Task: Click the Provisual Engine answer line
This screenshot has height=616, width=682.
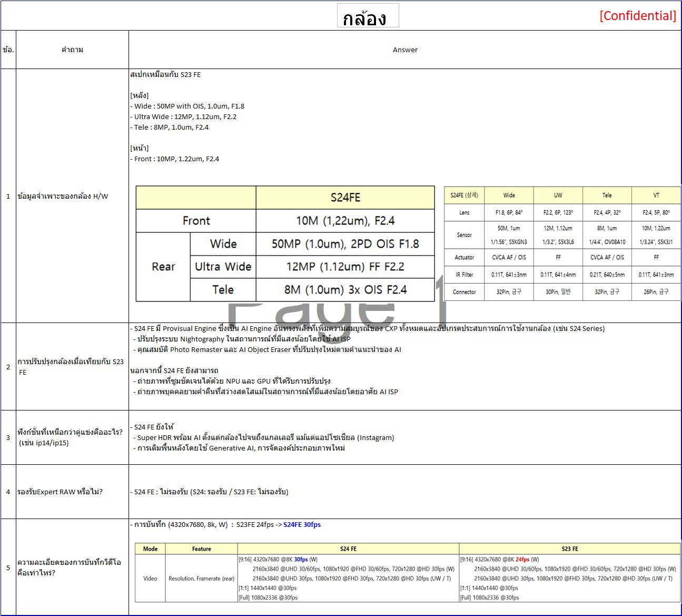Action: [368, 328]
